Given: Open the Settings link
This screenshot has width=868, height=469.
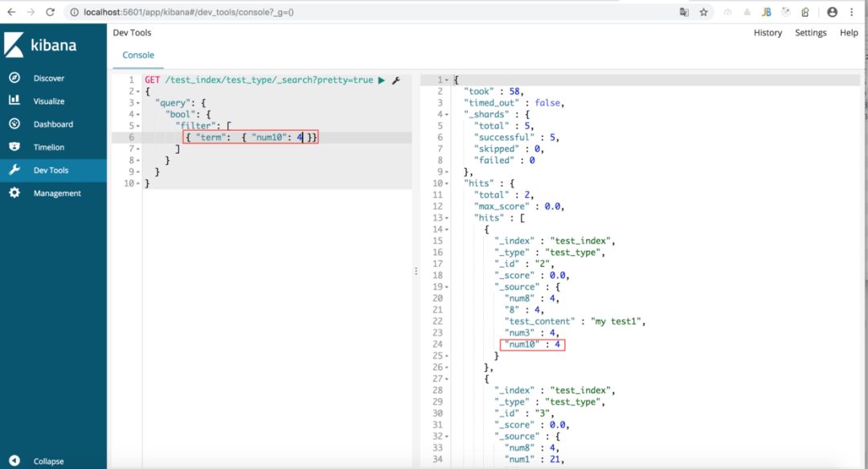Looking at the screenshot, I should coord(810,33).
